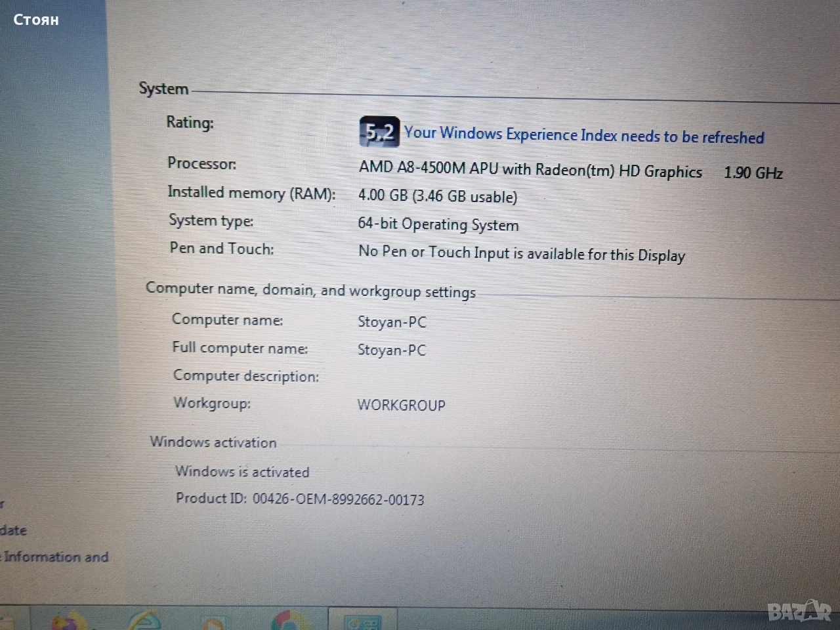Select the '64-bit Operating System' value

[438, 224]
